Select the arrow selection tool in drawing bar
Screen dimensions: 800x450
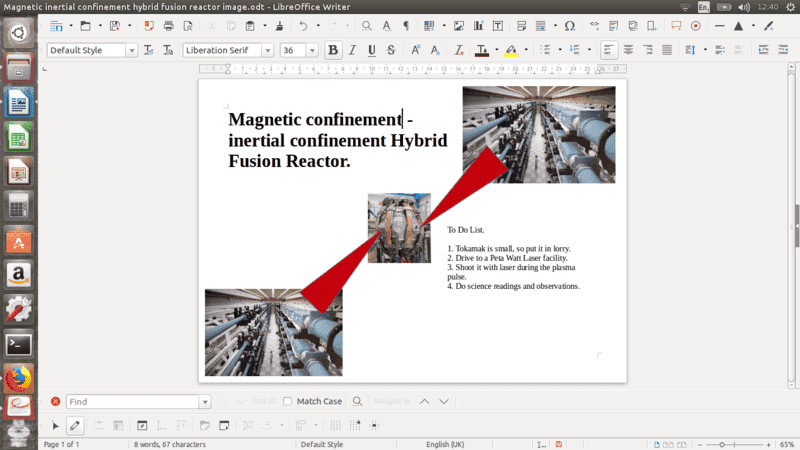point(55,426)
